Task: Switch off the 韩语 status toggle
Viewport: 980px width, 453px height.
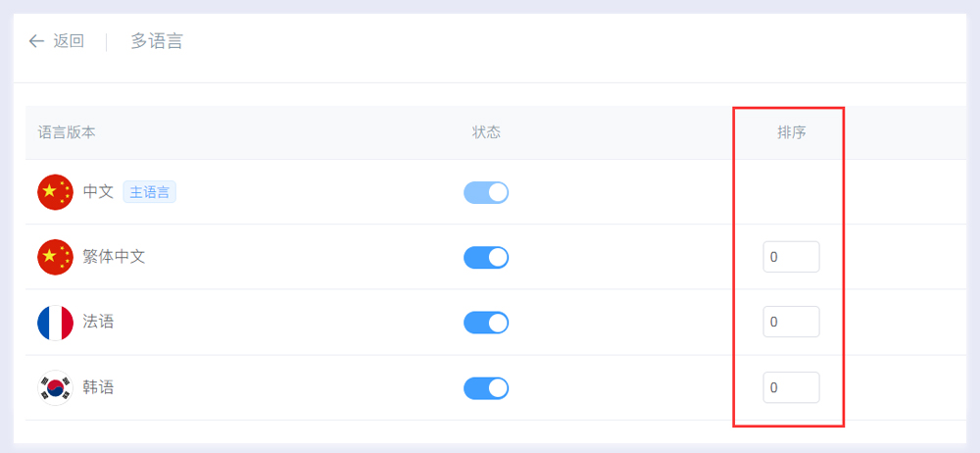Action: coord(486,388)
